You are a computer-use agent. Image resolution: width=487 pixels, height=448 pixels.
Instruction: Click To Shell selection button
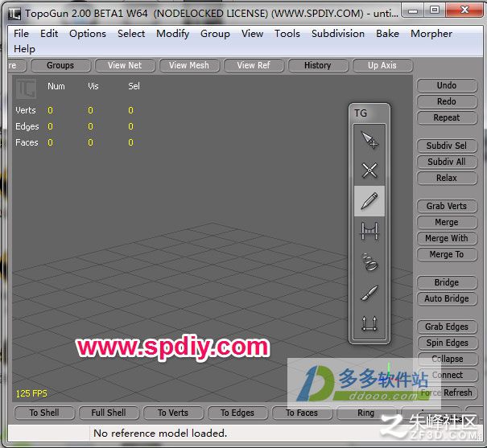click(44, 413)
